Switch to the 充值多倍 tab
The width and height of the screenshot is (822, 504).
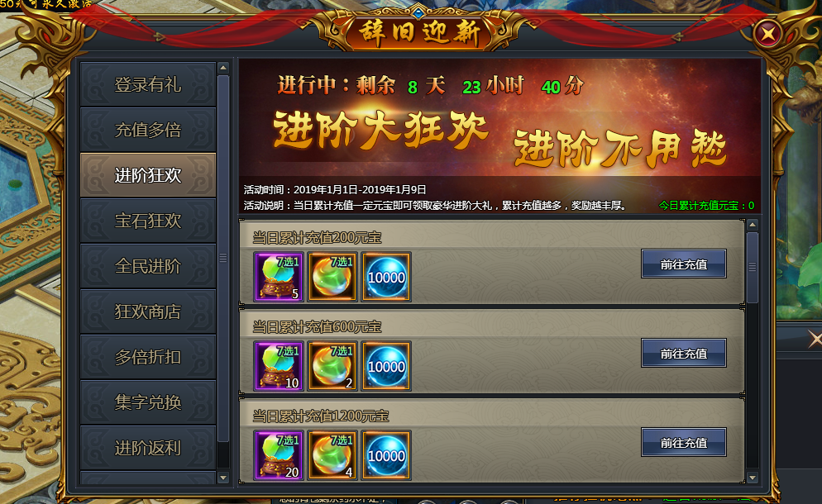coord(148,130)
